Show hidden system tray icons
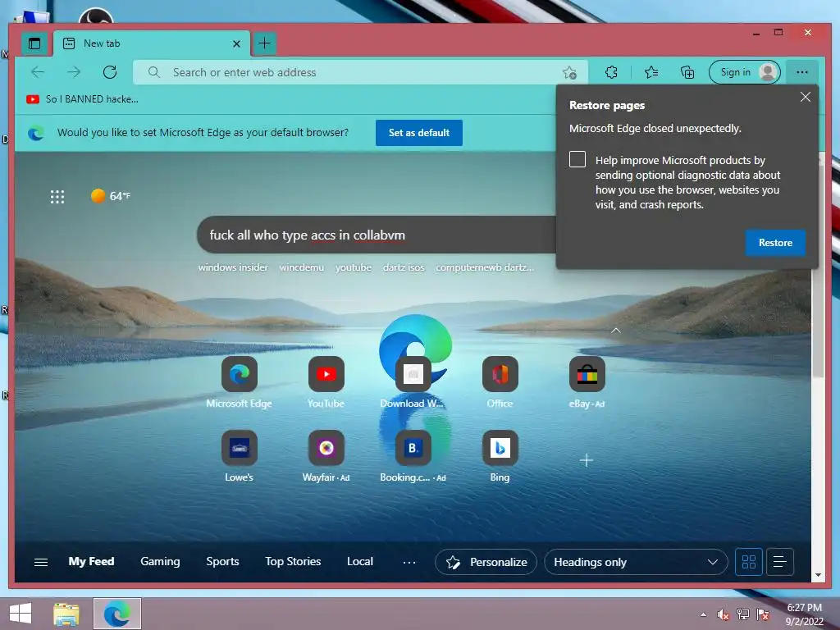This screenshot has height=630, width=840. point(703,615)
